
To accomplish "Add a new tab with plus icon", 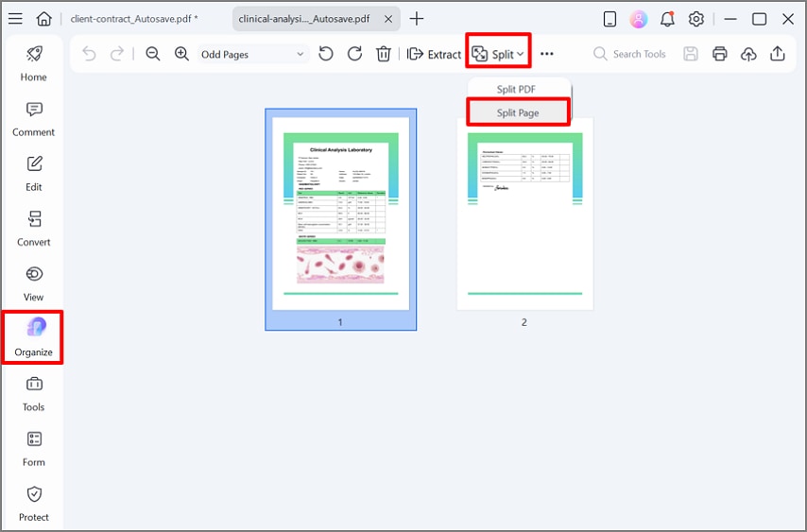I will click(x=417, y=19).
